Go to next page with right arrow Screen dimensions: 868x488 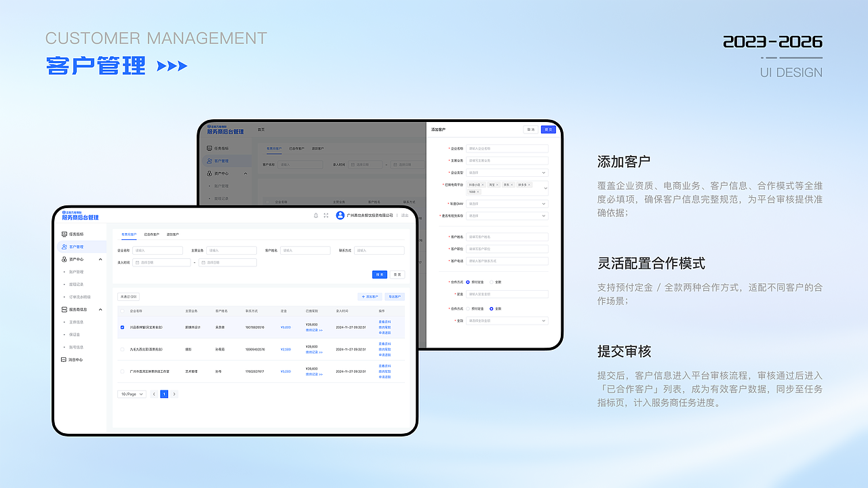click(174, 394)
